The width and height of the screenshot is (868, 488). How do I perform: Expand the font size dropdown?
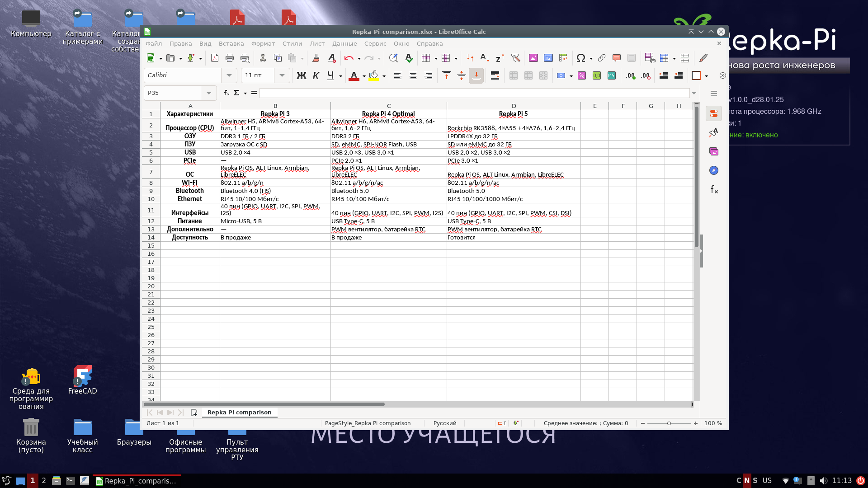pyautogui.click(x=282, y=75)
